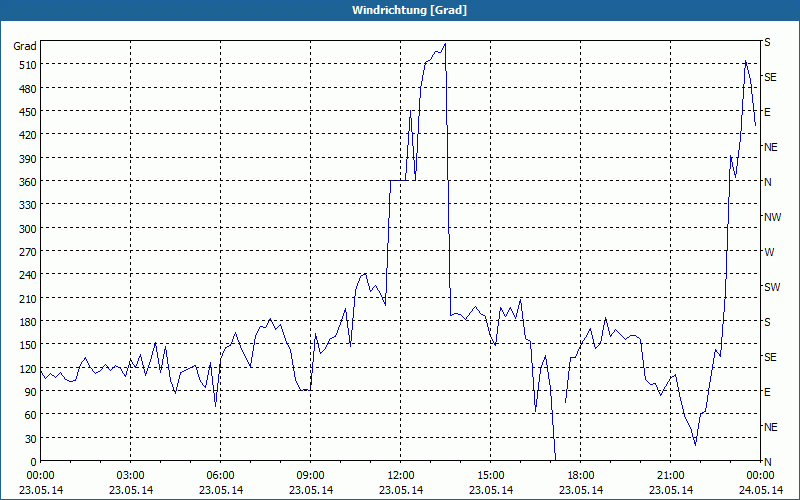Click the y-axis value 300
The width and height of the screenshot is (800, 500).
[28, 229]
